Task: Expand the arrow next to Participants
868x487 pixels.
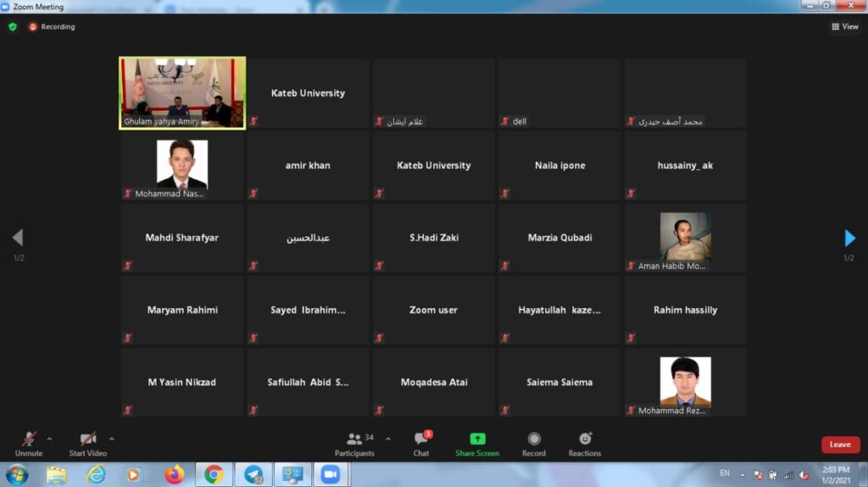Action: (x=388, y=439)
